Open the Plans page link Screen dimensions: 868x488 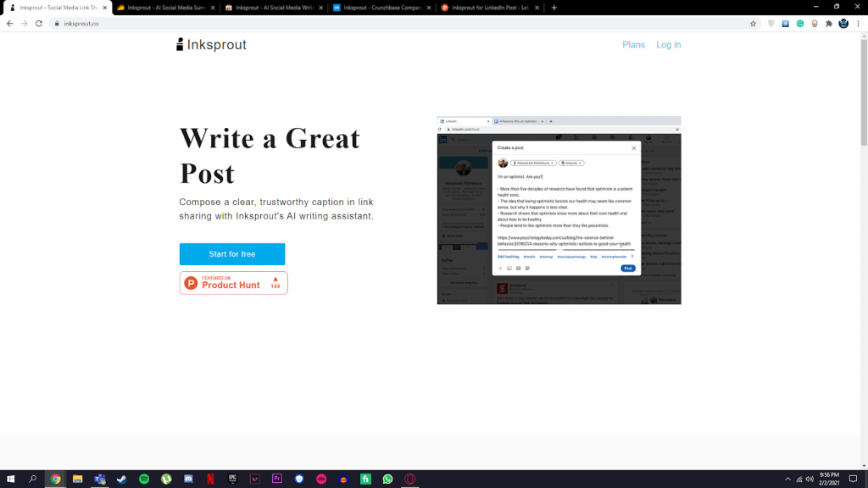pos(633,45)
